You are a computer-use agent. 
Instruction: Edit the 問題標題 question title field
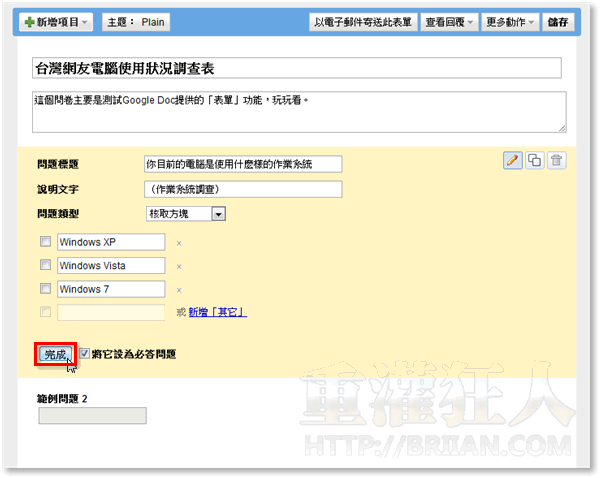243,164
